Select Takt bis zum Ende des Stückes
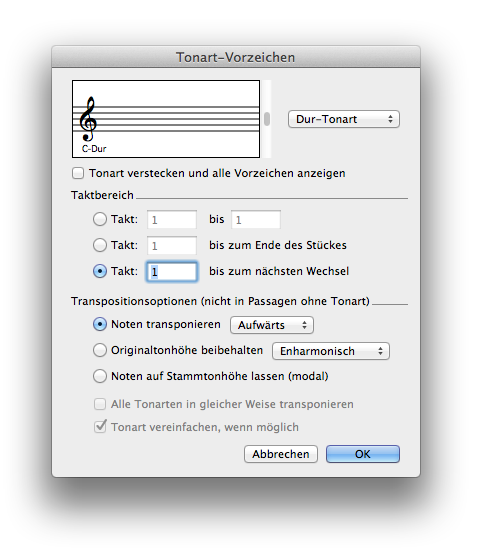491x556 pixels. coord(100,245)
